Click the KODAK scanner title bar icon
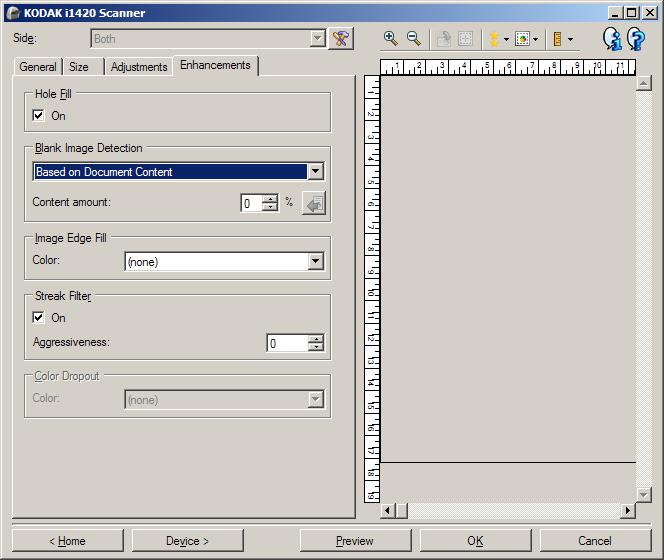Viewport: 664px width, 560px height. point(13,13)
